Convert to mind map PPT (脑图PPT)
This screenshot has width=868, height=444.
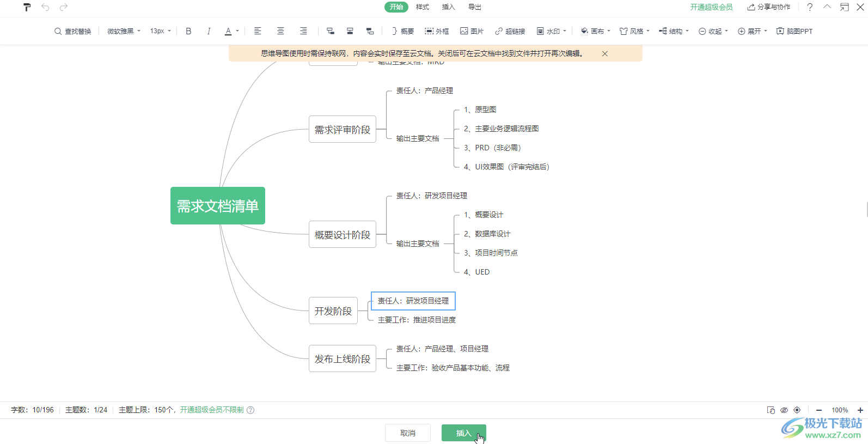click(794, 31)
